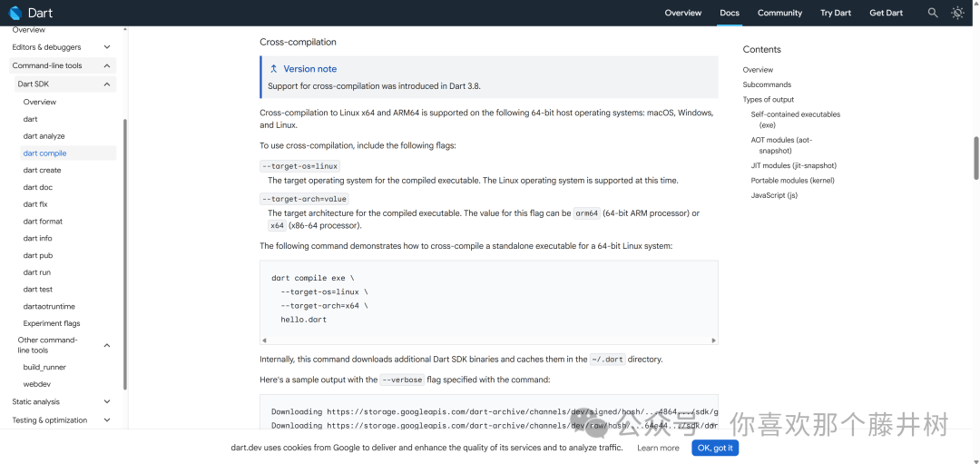This screenshot has height=464, width=980.
Task: Click the Version note upgrade icon
Action: pyautogui.click(x=274, y=69)
